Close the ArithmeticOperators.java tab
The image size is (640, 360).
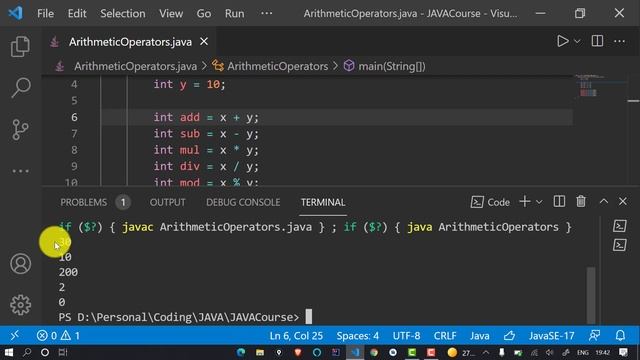pos(204,41)
